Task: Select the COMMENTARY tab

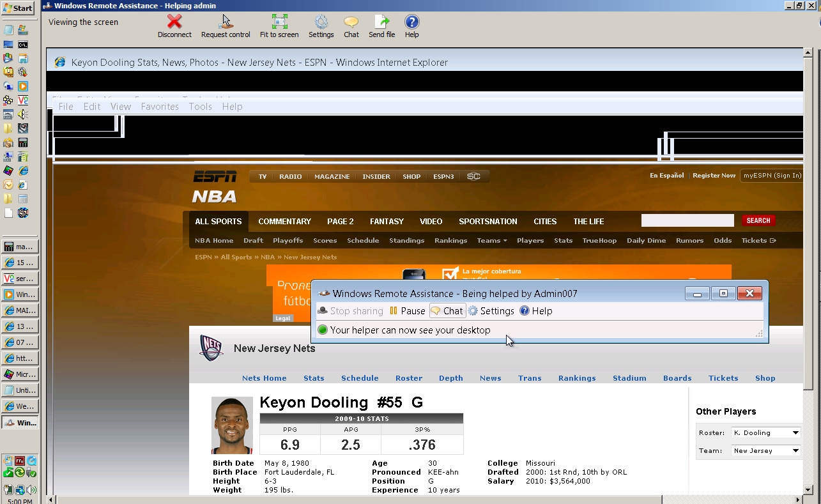Action: [284, 222]
